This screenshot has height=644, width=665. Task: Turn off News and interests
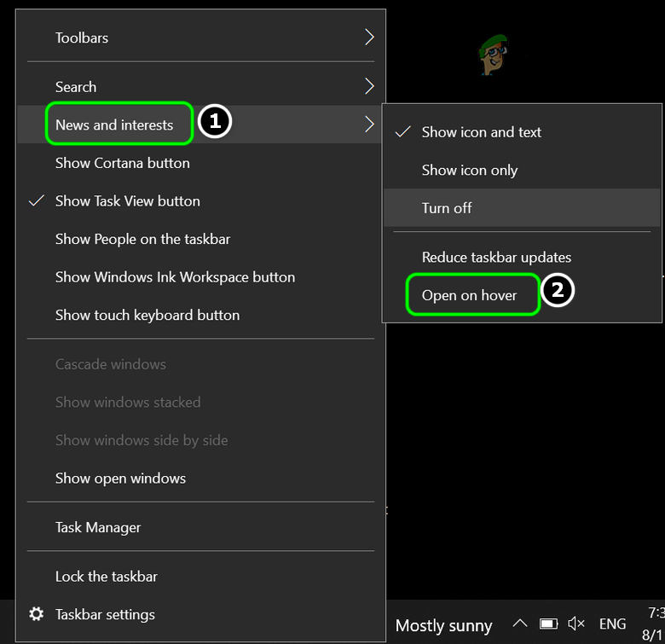tap(447, 207)
